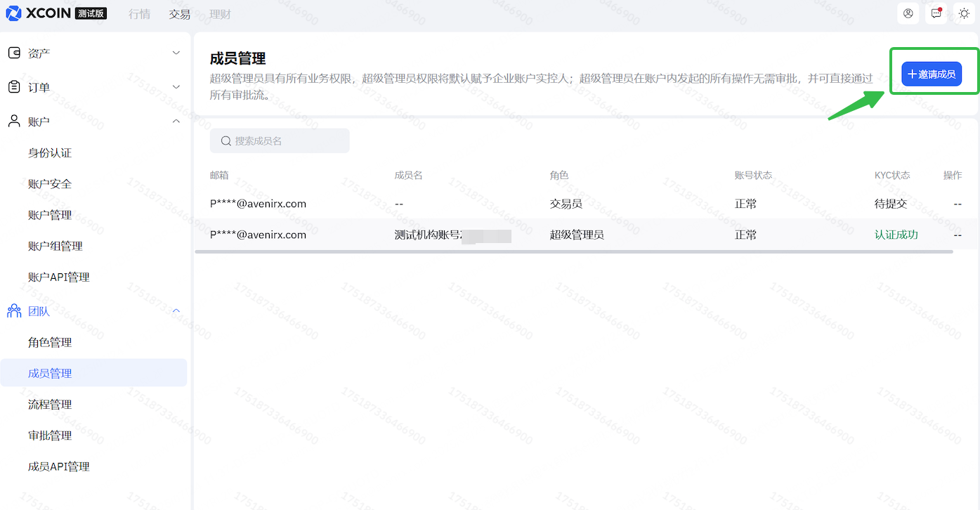Click the magnifier icon in search box

coord(226,141)
